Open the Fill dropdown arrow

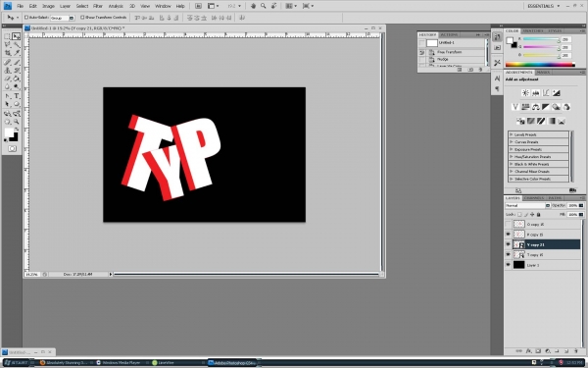click(x=581, y=214)
